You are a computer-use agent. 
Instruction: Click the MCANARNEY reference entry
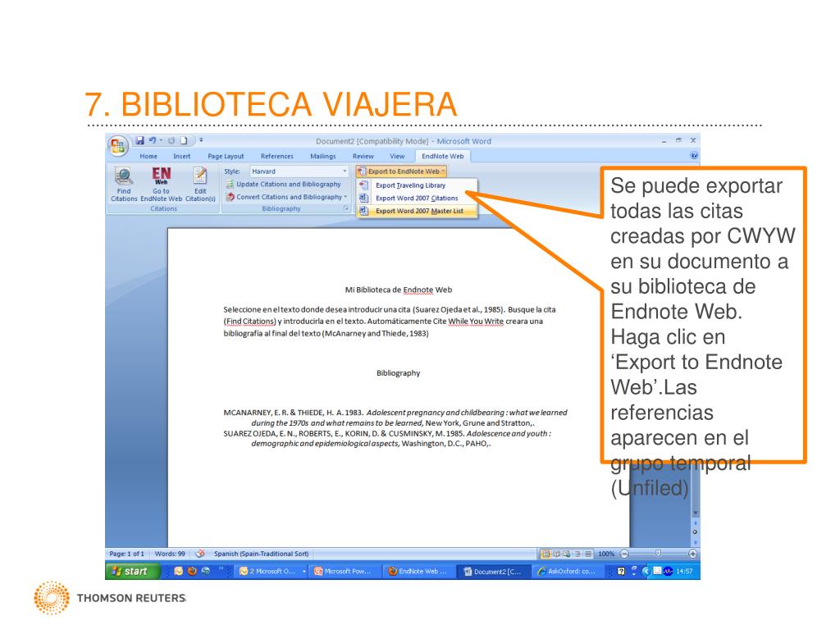pyautogui.click(x=395, y=418)
